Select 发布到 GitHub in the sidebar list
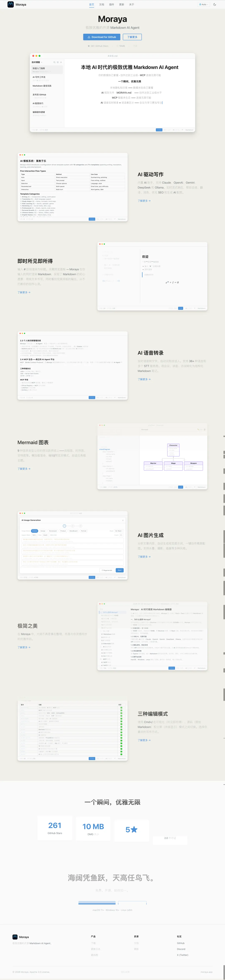The image size is (225, 980). click(x=47, y=96)
